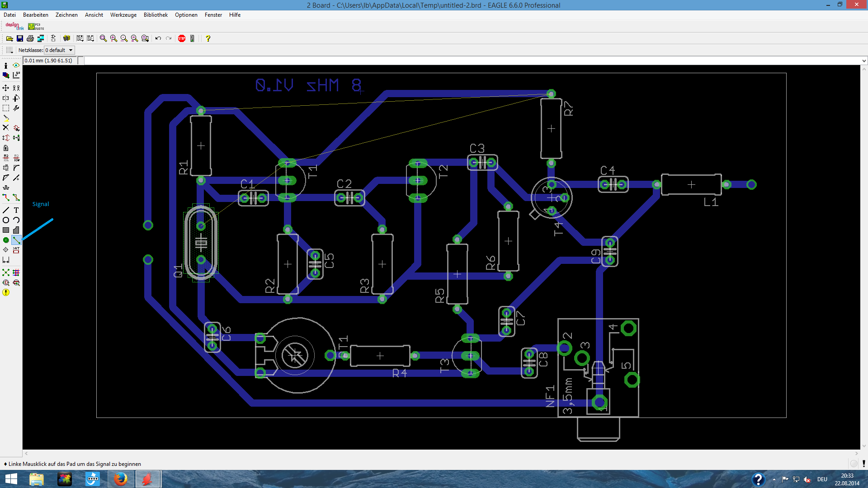Click the red STOP icon
This screenshot has height=488, width=868.
(x=182, y=38)
